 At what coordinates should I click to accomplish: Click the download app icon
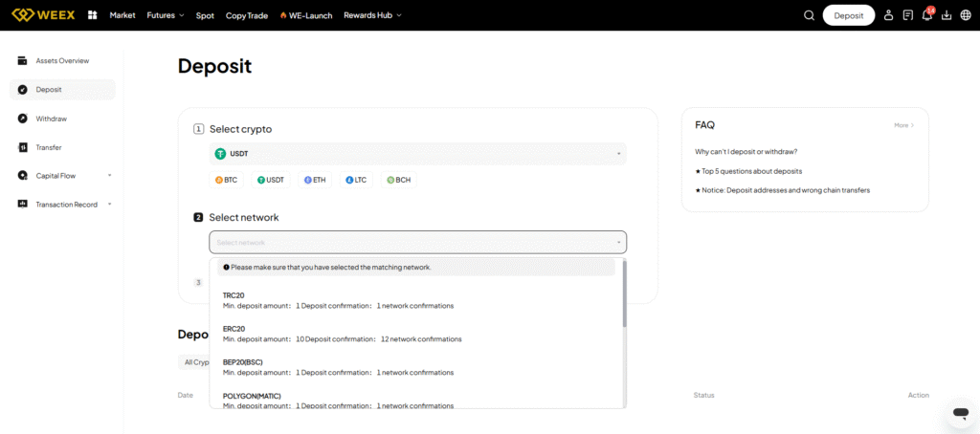947,15
